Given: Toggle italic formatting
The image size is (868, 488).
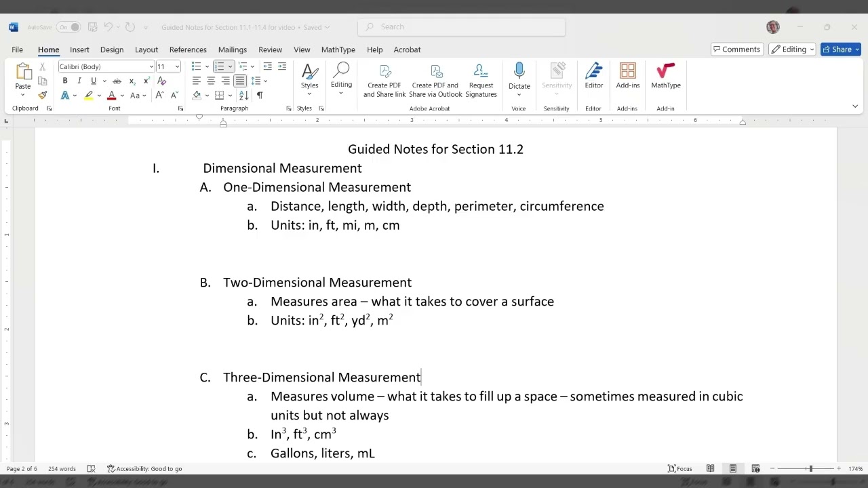Looking at the screenshot, I should pyautogui.click(x=79, y=81).
